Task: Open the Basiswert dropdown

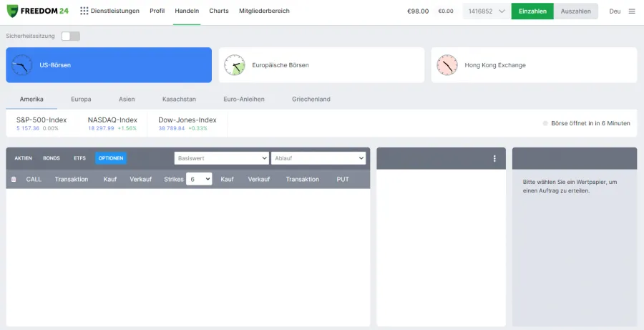Action: coord(221,158)
